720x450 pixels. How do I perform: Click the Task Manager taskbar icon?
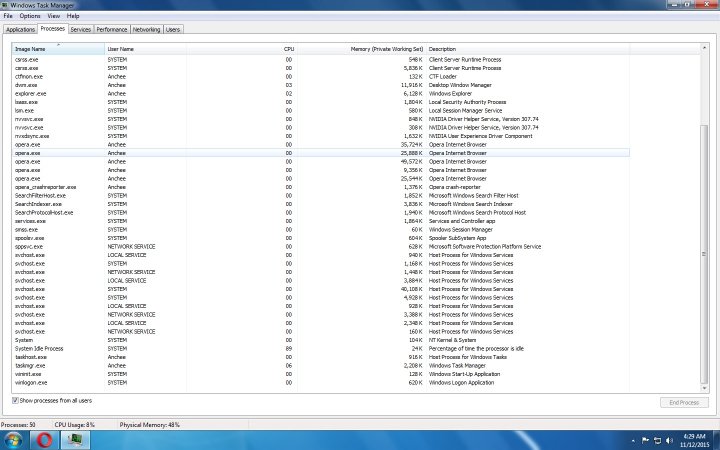[75, 440]
